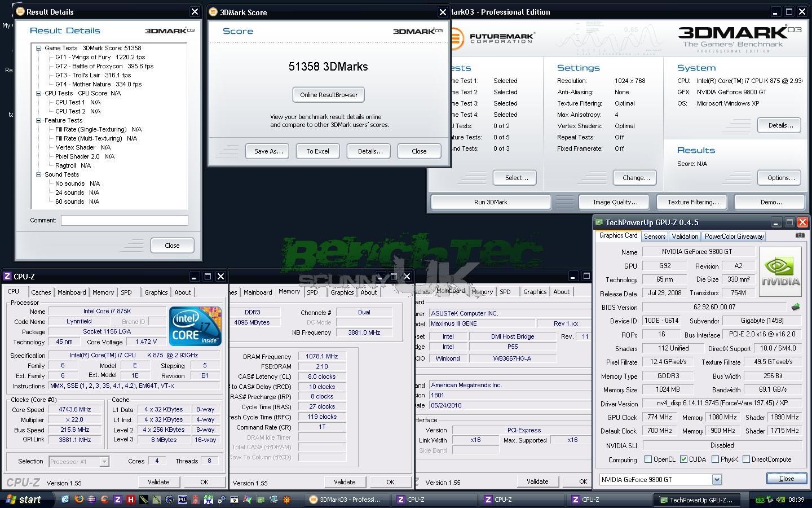Viewport: 812px width, 508px height.
Task: Click the Save As... button
Action: pyautogui.click(x=268, y=151)
